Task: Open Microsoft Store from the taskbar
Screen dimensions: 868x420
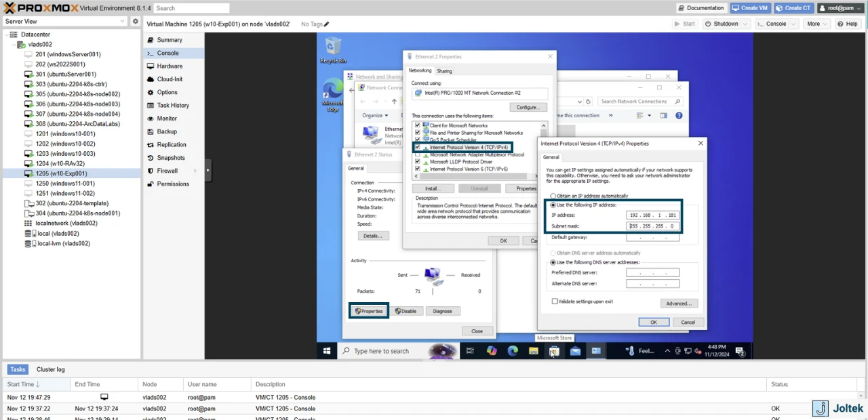Action: coord(554,351)
